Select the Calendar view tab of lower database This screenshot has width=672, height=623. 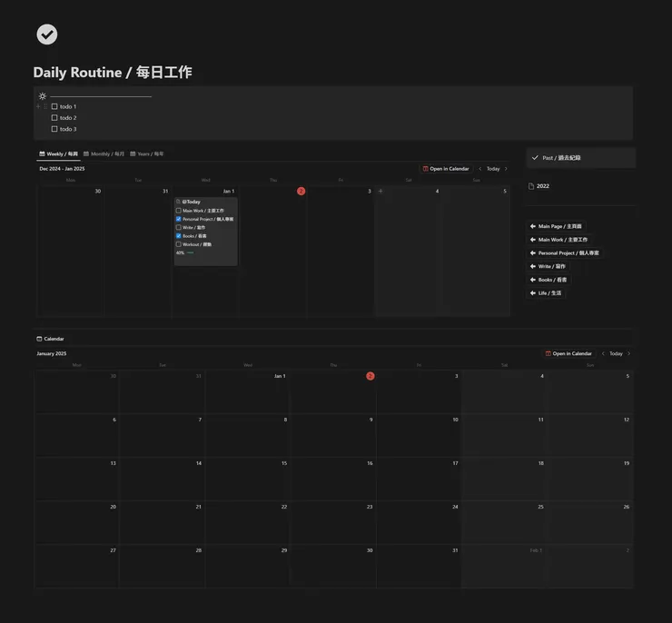[x=50, y=339]
